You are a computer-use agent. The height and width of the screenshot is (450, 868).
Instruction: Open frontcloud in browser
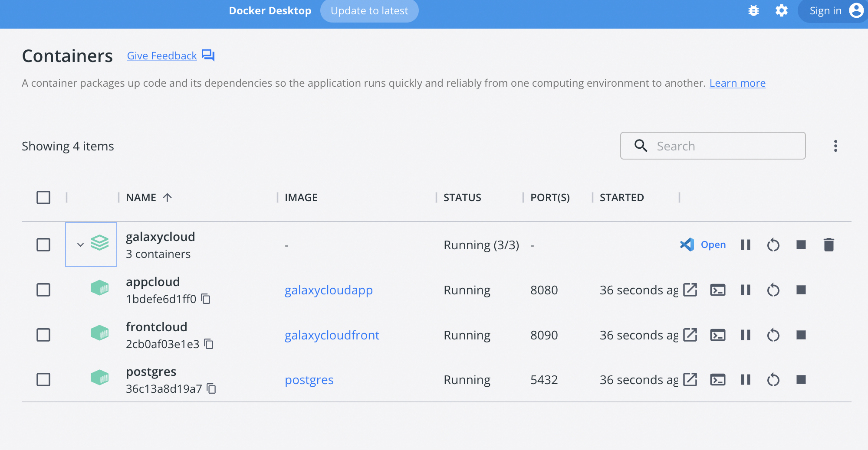click(690, 335)
